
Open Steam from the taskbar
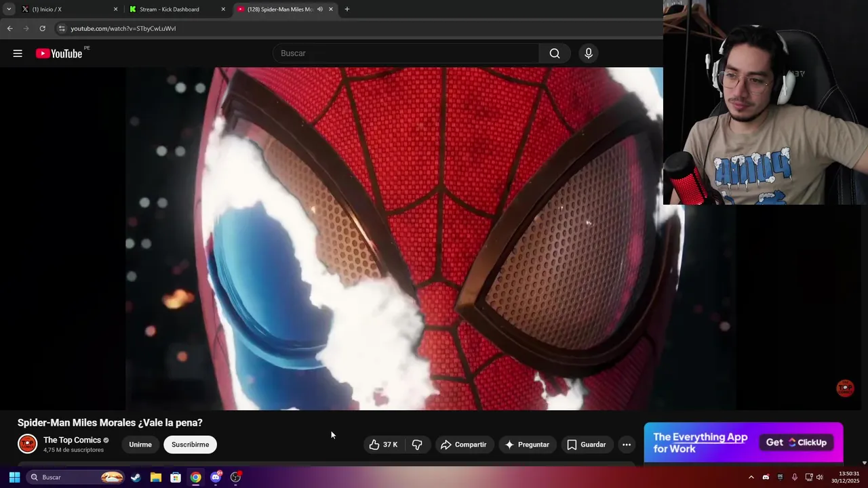pyautogui.click(x=136, y=477)
